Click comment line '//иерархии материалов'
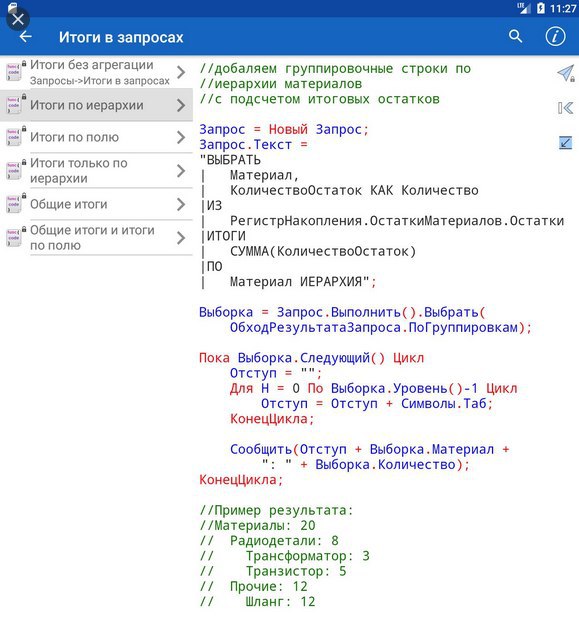 [x=281, y=84]
